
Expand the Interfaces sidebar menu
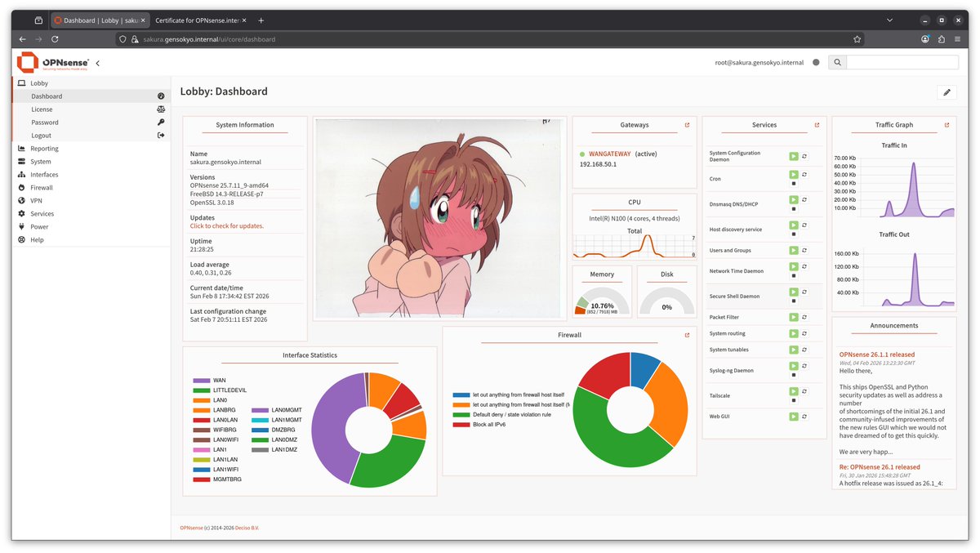90,175
